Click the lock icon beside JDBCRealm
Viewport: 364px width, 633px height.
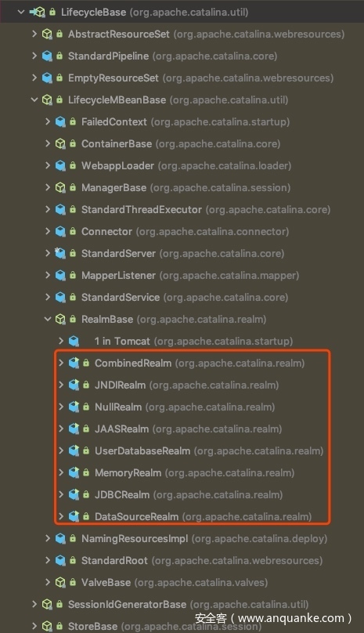[86, 494]
